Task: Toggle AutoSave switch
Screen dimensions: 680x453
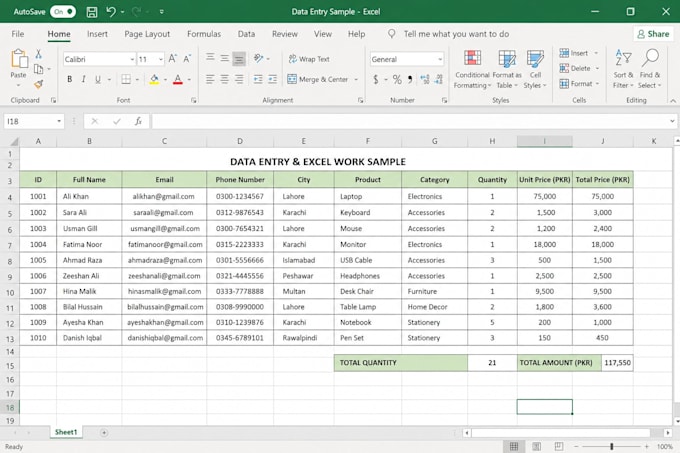Action: click(63, 12)
